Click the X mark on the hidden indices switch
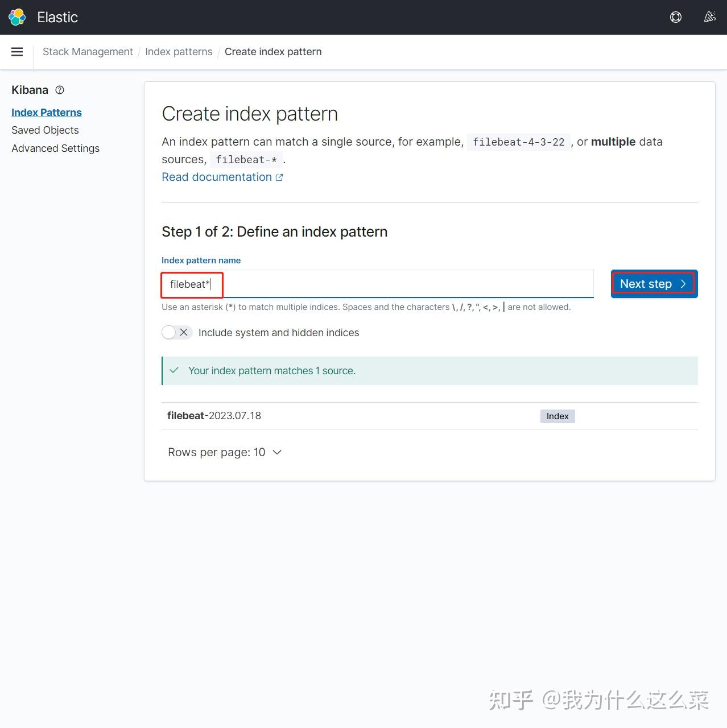The height and width of the screenshot is (728, 727). (x=184, y=332)
